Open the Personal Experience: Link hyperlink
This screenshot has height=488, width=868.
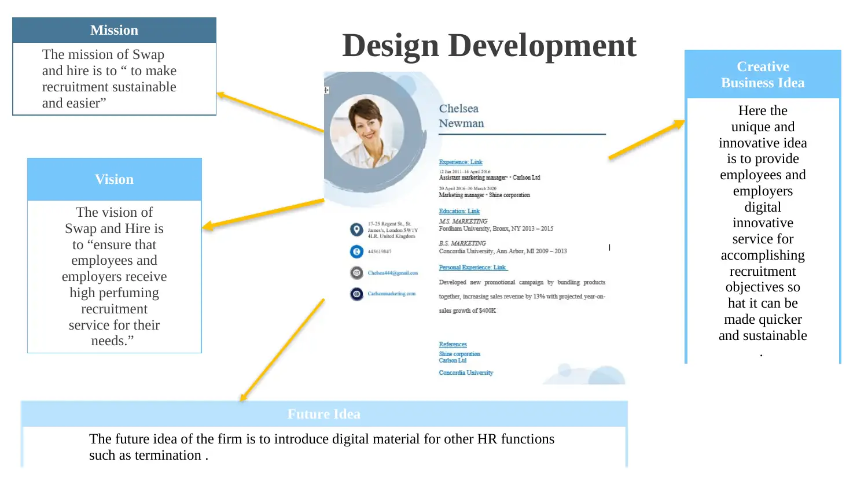pos(473,267)
